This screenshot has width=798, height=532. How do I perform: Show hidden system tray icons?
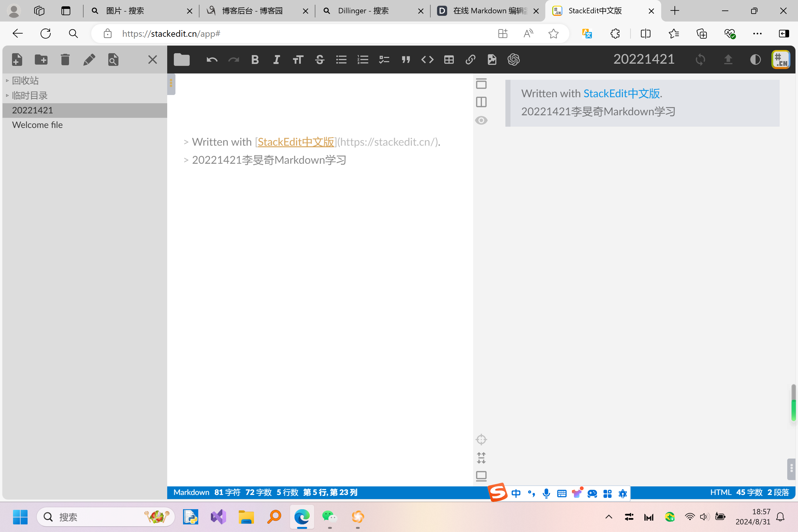pyautogui.click(x=609, y=517)
